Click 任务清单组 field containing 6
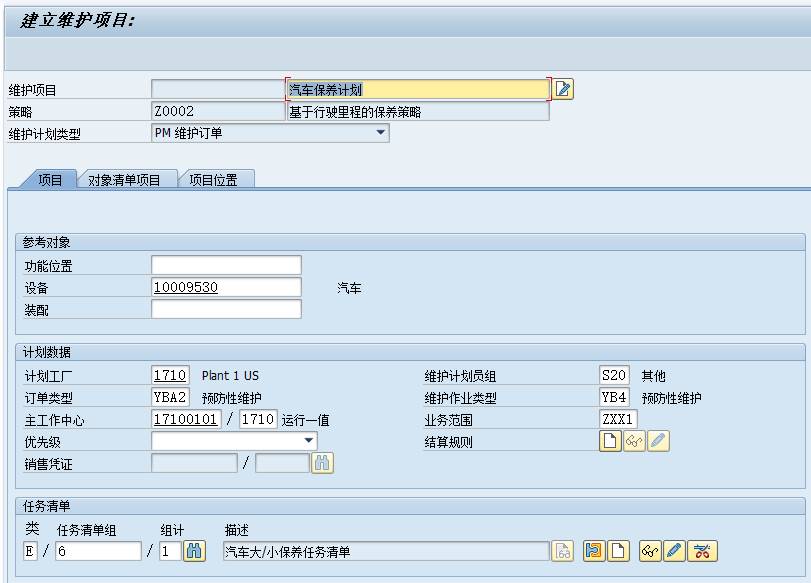This screenshot has height=583, width=811. 98,551
